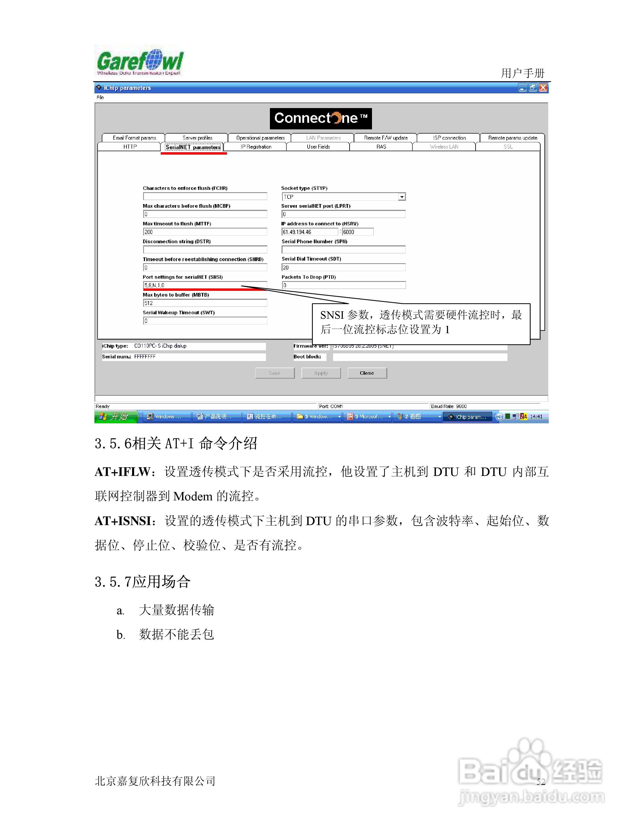
Task: Switch to the IP Registration tab
Action: point(256,147)
